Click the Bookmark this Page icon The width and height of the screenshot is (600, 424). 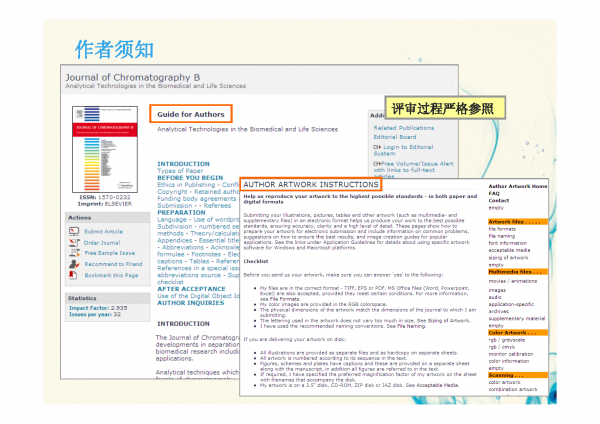(73, 275)
